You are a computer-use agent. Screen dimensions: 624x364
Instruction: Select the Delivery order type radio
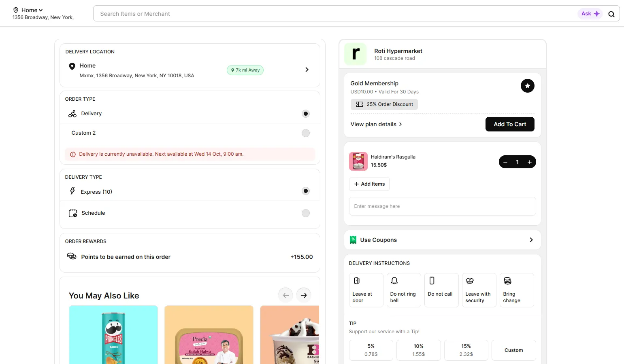tap(306, 114)
